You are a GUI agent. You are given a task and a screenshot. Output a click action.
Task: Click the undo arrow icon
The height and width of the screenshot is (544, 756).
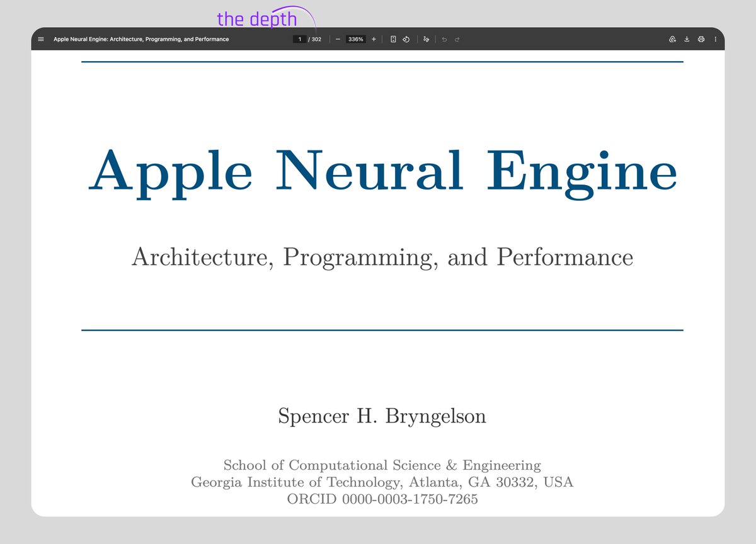pos(444,39)
